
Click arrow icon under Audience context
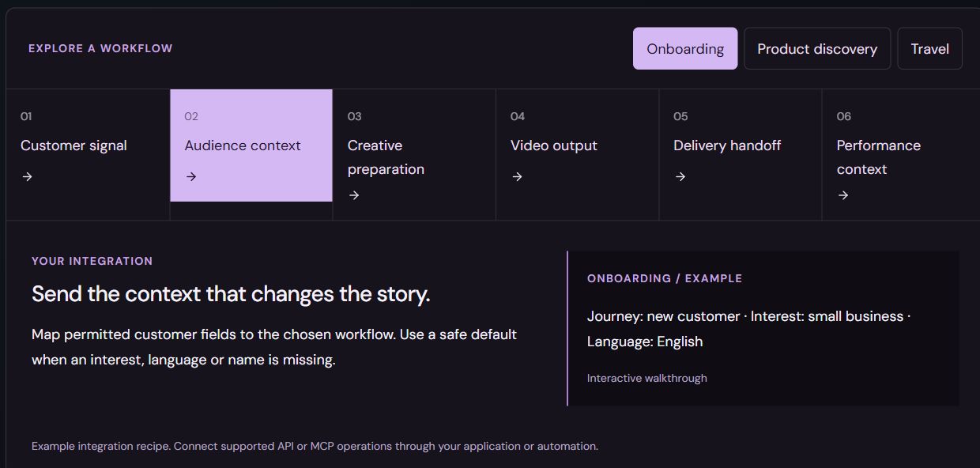[x=190, y=177]
